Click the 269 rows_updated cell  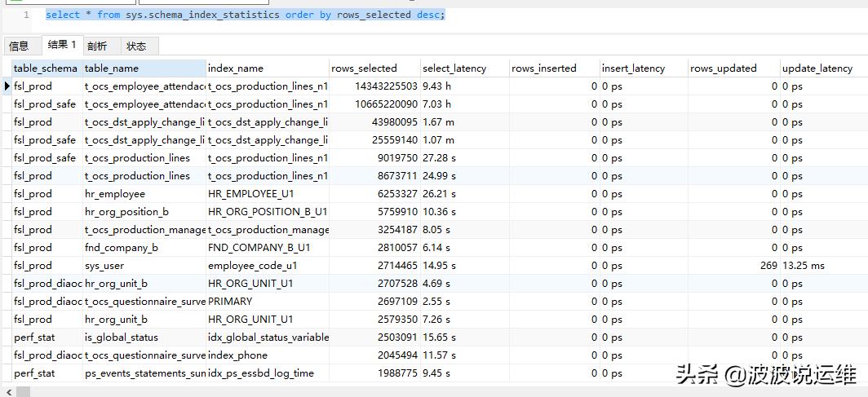click(x=734, y=266)
